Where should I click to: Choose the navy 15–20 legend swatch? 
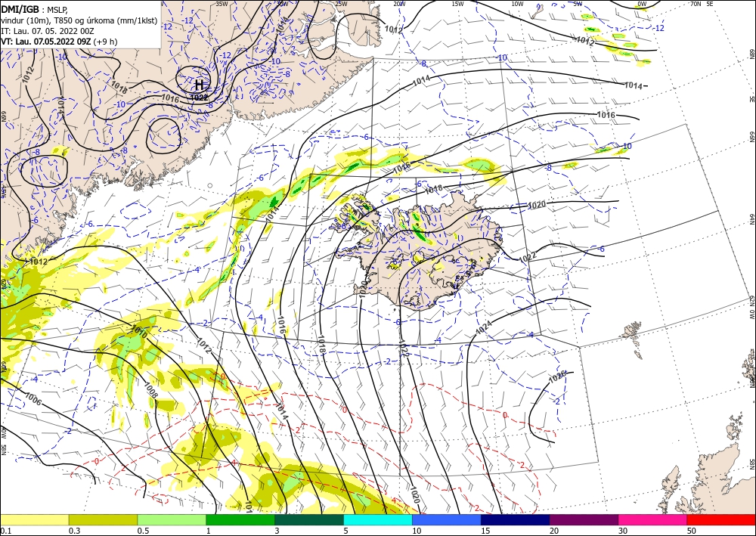click(x=516, y=519)
